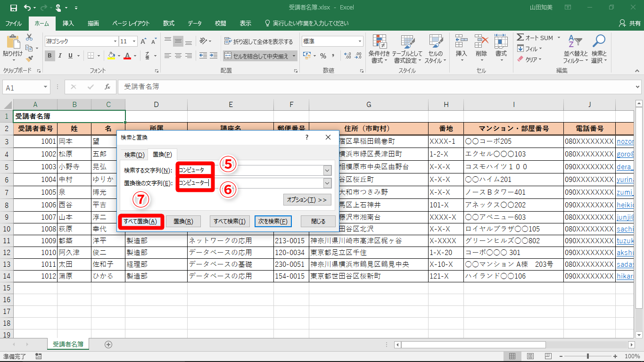Click the Insert Function fx icon

[107, 87]
